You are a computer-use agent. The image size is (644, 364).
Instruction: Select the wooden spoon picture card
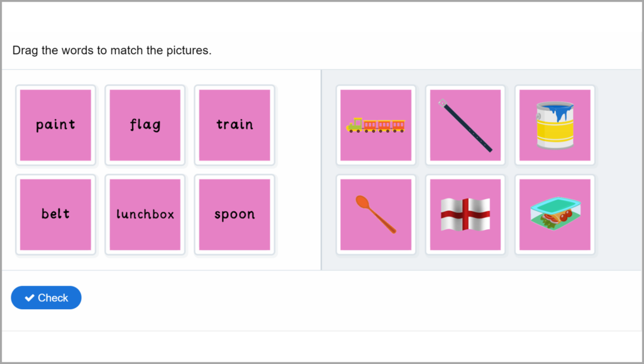pos(375,214)
